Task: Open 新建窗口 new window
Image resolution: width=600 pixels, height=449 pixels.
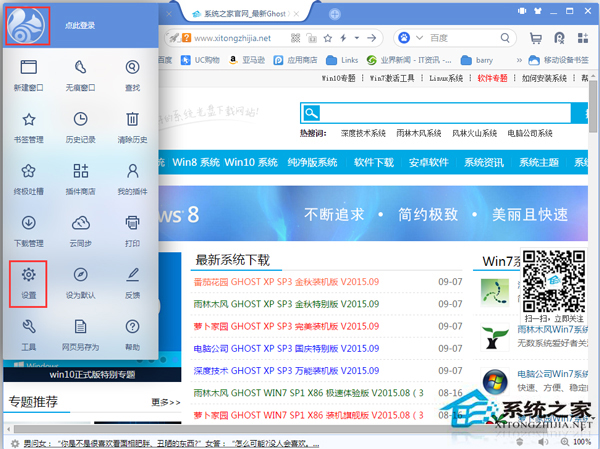Action: click(29, 75)
